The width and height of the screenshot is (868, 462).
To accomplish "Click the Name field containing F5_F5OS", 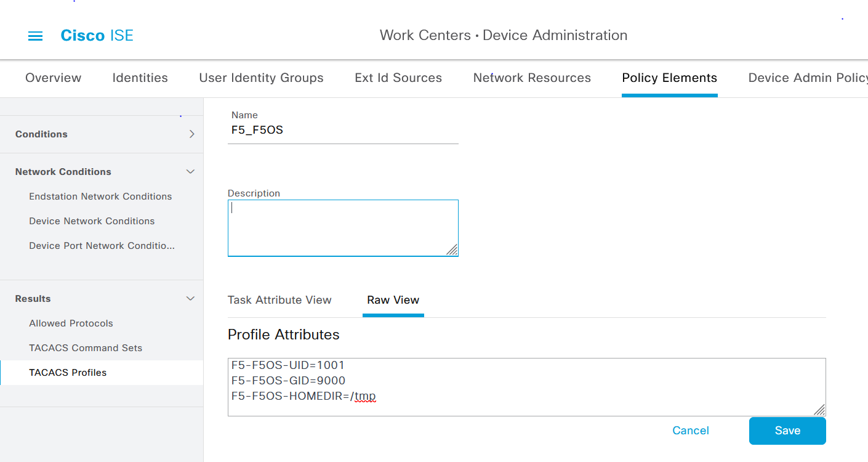I will [x=342, y=131].
